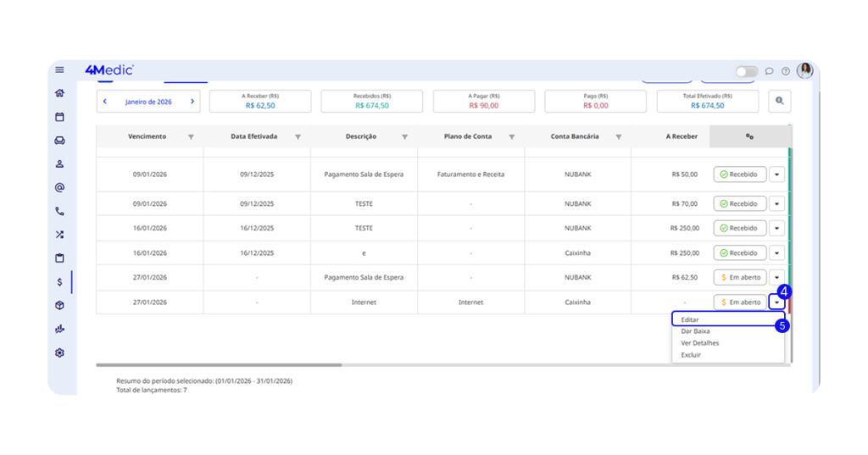Expand dropdown arrow on R$ 50,00 row

(777, 175)
